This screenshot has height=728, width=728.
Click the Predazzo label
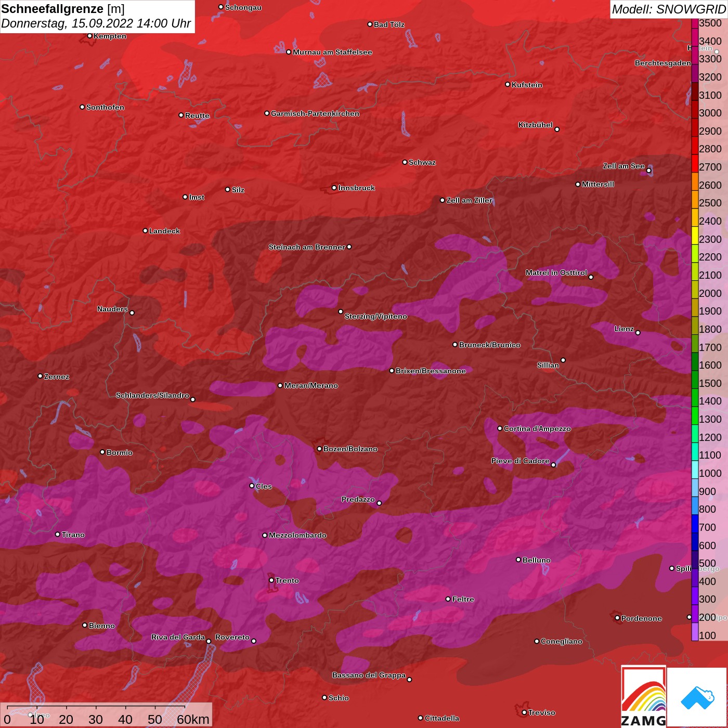pyautogui.click(x=358, y=499)
